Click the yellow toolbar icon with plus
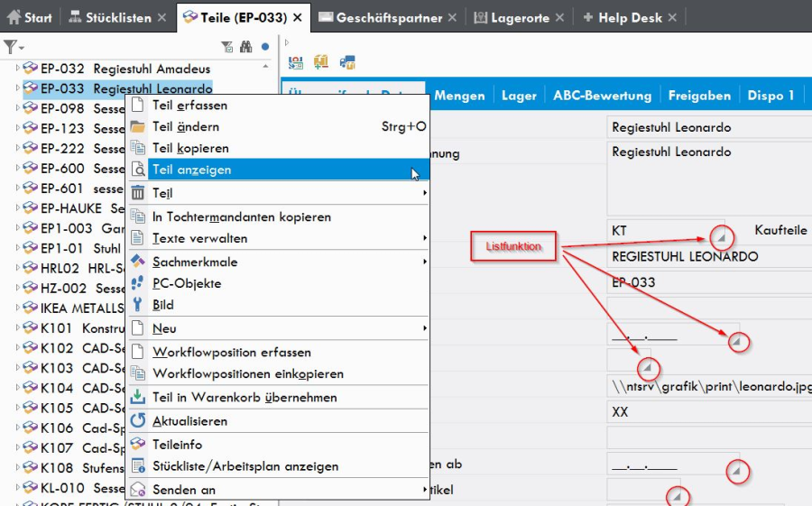This screenshot has width=812, height=506. coord(321,62)
